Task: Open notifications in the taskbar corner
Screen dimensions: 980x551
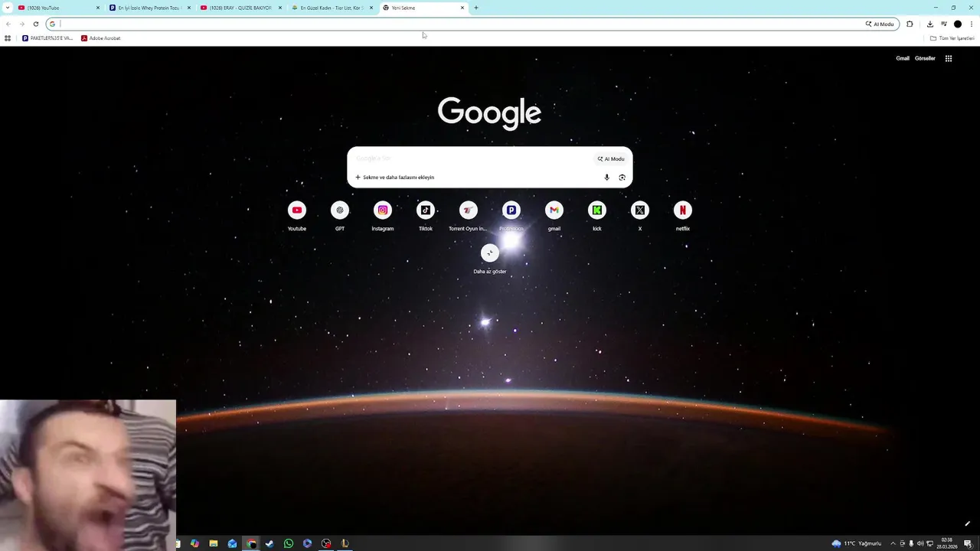Action: point(968,543)
